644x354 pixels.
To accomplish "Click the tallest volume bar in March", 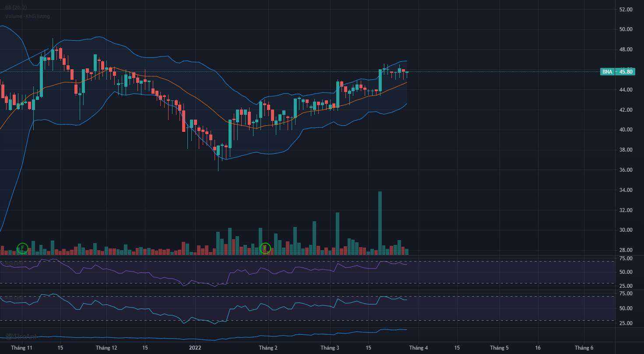I will (x=380, y=223).
